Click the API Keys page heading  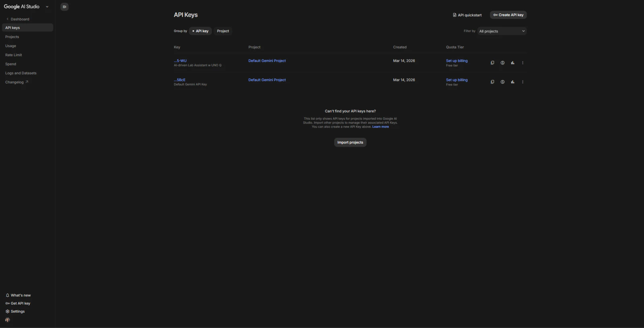coord(186,15)
